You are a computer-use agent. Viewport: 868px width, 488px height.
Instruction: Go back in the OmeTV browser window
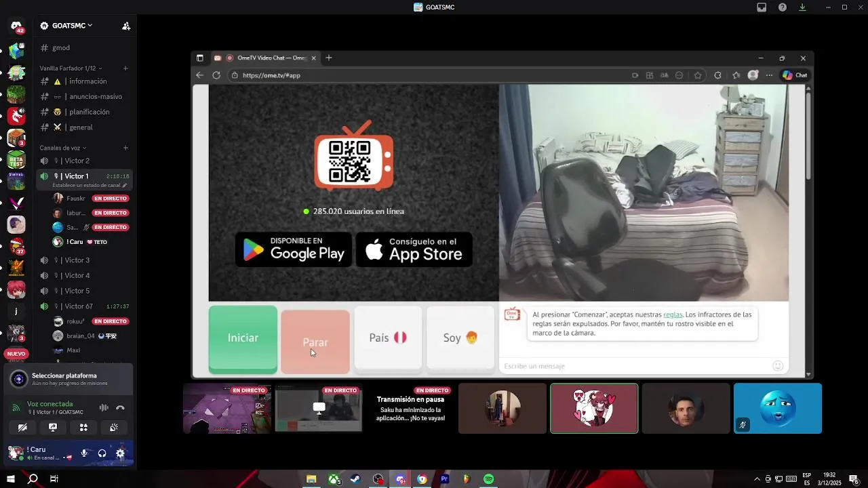199,75
